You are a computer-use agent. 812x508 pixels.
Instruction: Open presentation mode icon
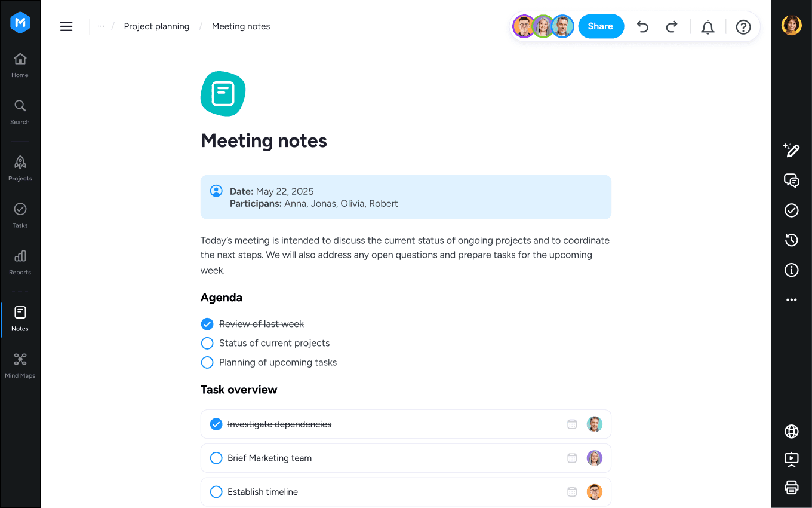click(791, 459)
